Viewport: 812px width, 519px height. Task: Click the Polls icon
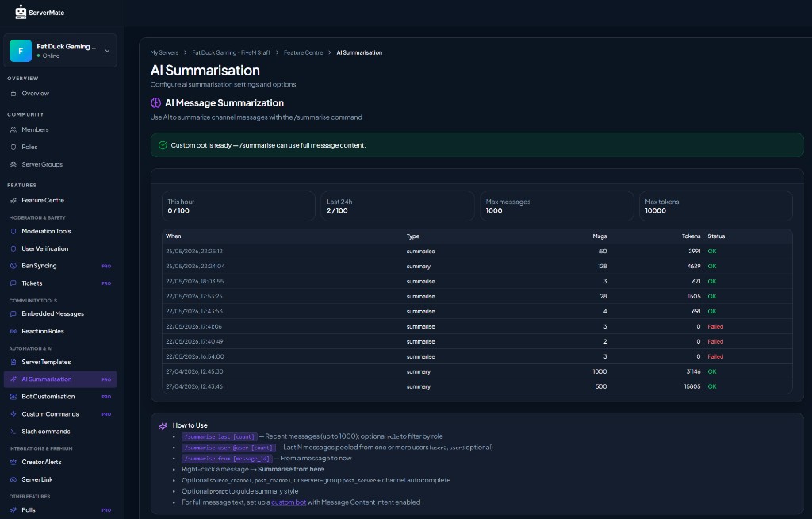(x=13, y=510)
